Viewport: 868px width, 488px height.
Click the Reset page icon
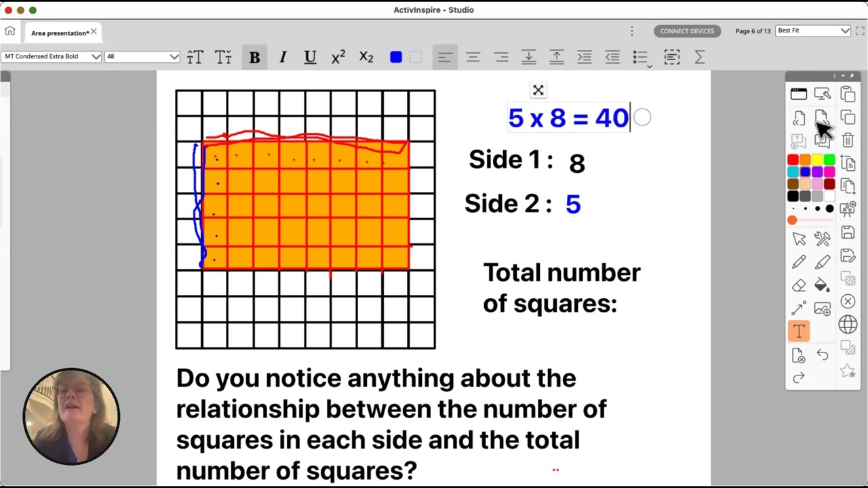[798, 355]
